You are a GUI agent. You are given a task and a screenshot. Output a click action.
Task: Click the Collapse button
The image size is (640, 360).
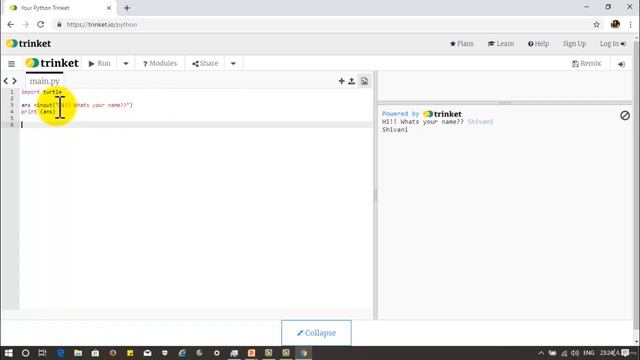(316, 333)
